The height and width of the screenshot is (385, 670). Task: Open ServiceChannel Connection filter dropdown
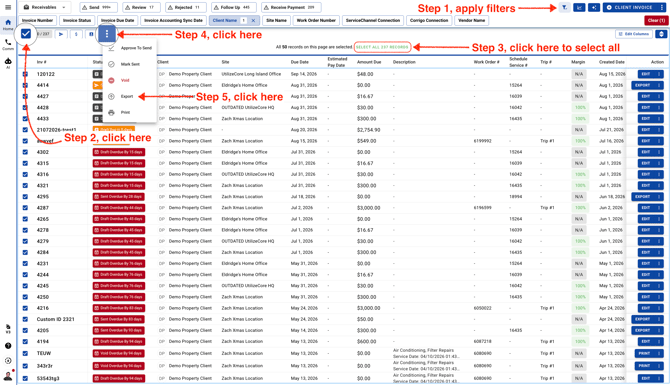click(373, 20)
